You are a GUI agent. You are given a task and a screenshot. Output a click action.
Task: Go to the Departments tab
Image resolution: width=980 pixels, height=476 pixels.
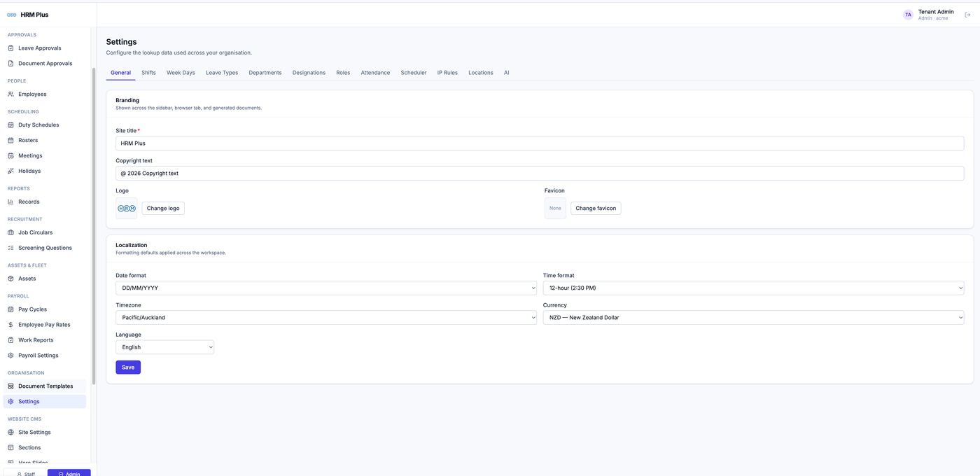coord(265,73)
